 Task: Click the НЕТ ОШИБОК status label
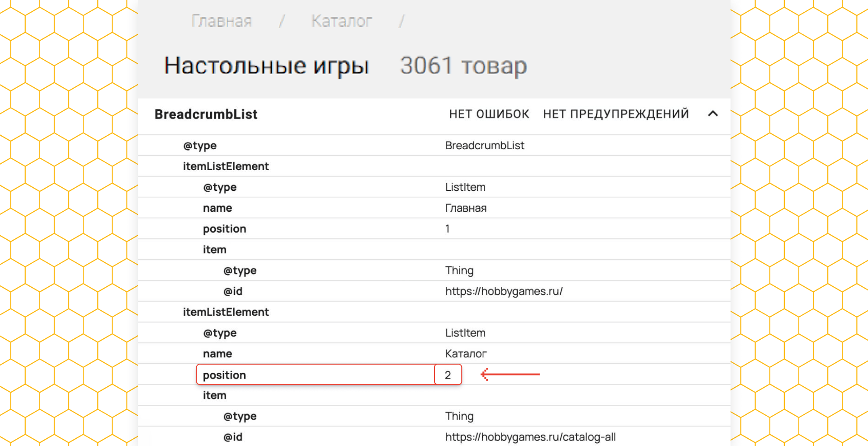click(x=489, y=114)
